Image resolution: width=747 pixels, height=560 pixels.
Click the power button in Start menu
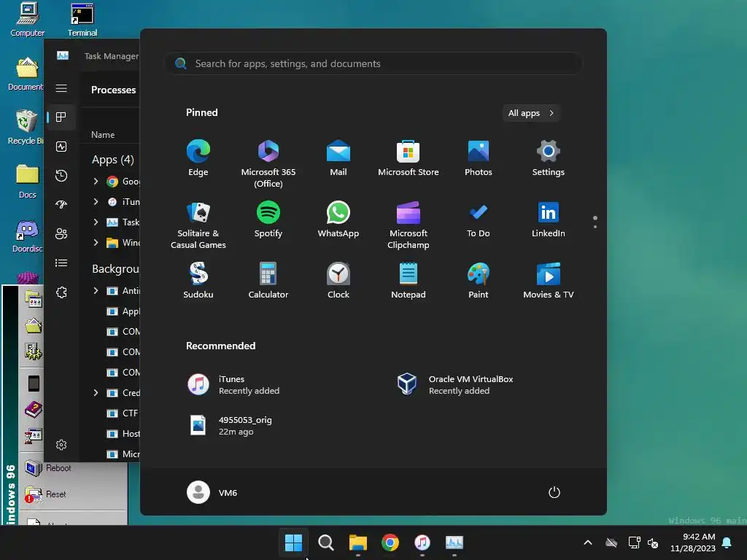tap(554, 492)
